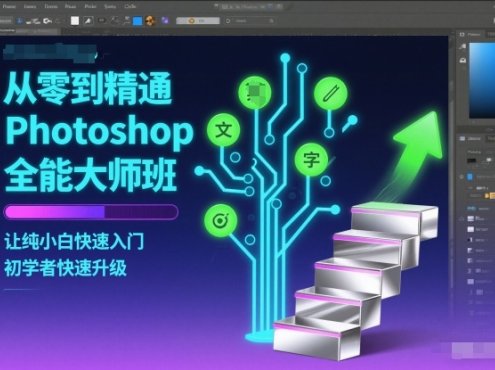Viewport: 495px width, 370px height.
Task: Click the black color chip in Layers panel
Action: pyautogui.click(x=471, y=161)
